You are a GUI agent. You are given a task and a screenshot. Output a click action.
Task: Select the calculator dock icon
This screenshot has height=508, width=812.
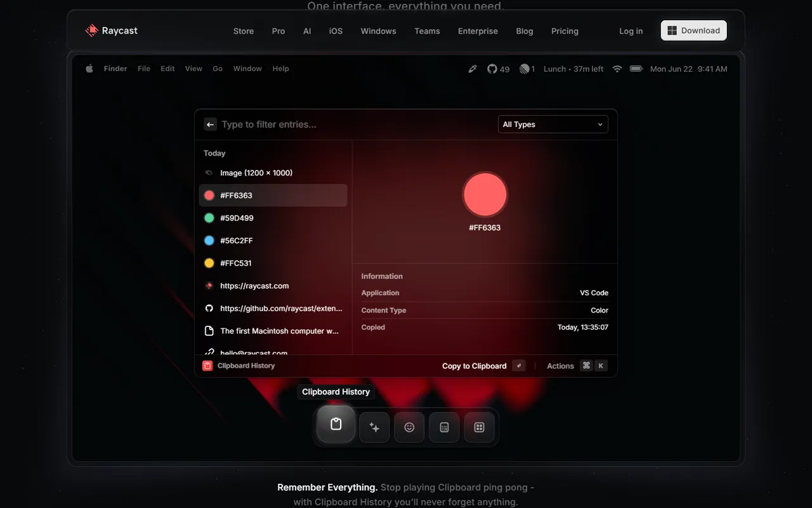point(444,427)
